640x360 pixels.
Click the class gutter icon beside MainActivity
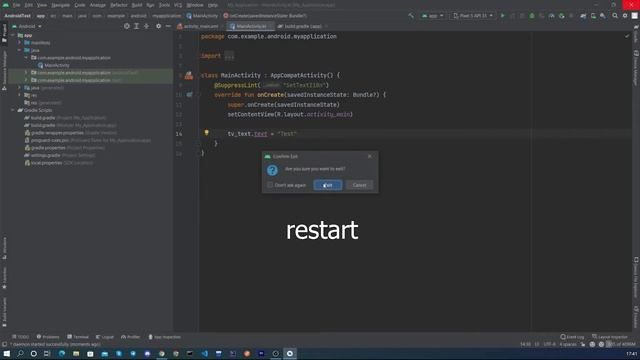click(189, 75)
